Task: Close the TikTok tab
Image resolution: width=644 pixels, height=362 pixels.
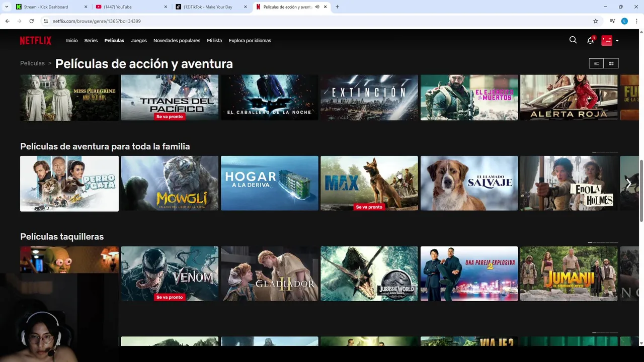Action: (246, 7)
